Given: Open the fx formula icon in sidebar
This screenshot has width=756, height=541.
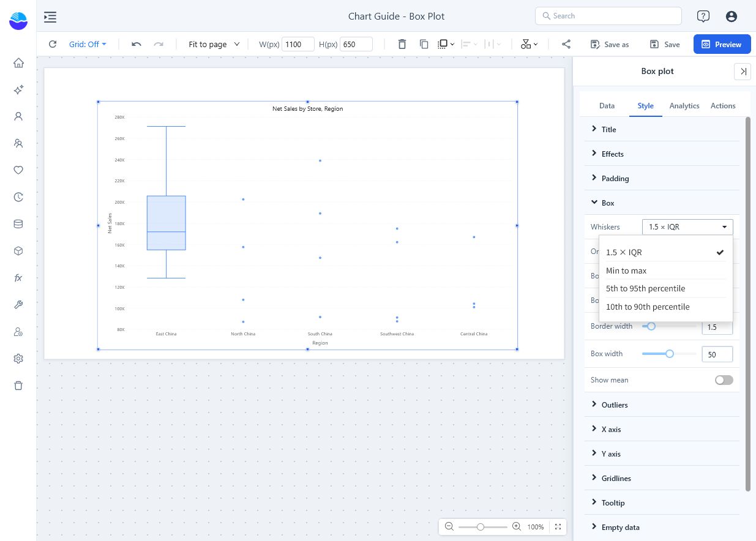Looking at the screenshot, I should (x=18, y=278).
